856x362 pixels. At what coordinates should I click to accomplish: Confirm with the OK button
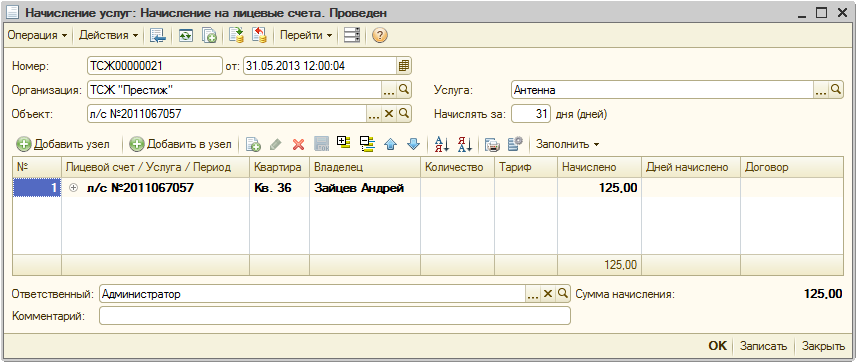click(x=717, y=346)
